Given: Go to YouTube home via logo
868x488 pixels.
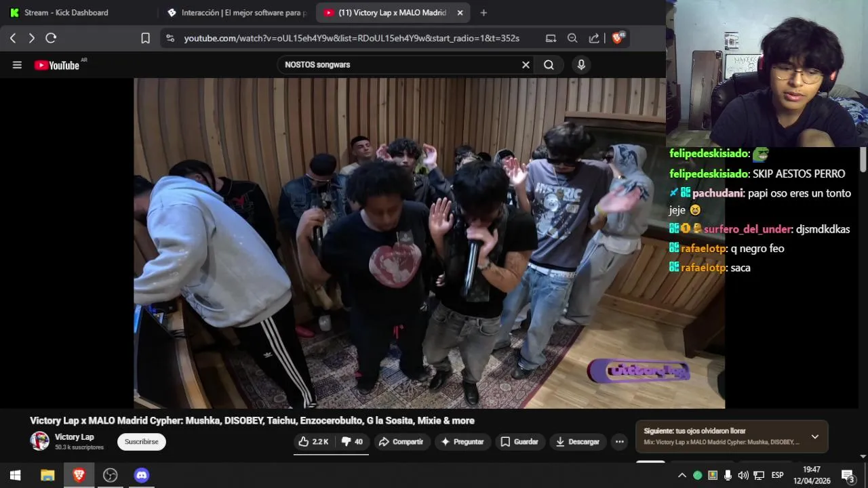Looking at the screenshot, I should coord(57,65).
